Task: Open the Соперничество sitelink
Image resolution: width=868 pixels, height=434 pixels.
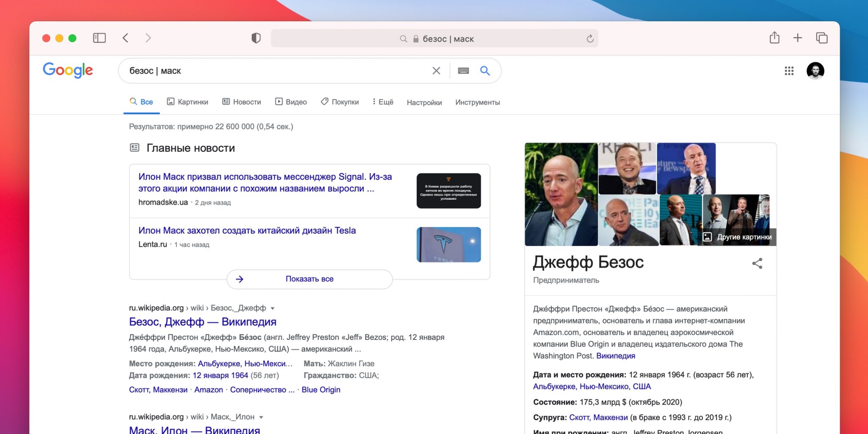Action: coord(262,390)
